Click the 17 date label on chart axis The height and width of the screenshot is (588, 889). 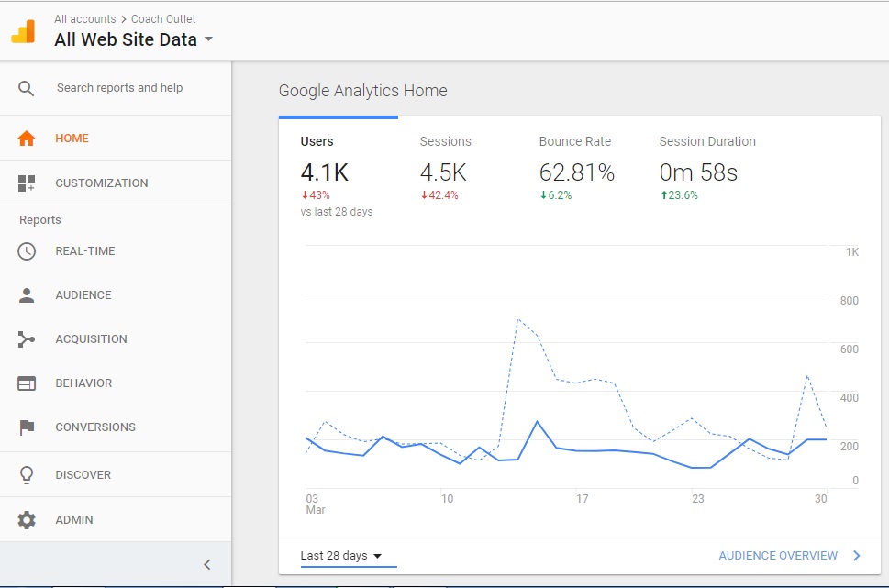pos(583,498)
